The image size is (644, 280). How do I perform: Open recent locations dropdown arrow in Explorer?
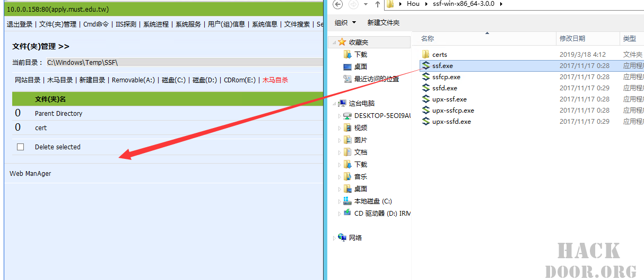pyautogui.click(x=365, y=4)
